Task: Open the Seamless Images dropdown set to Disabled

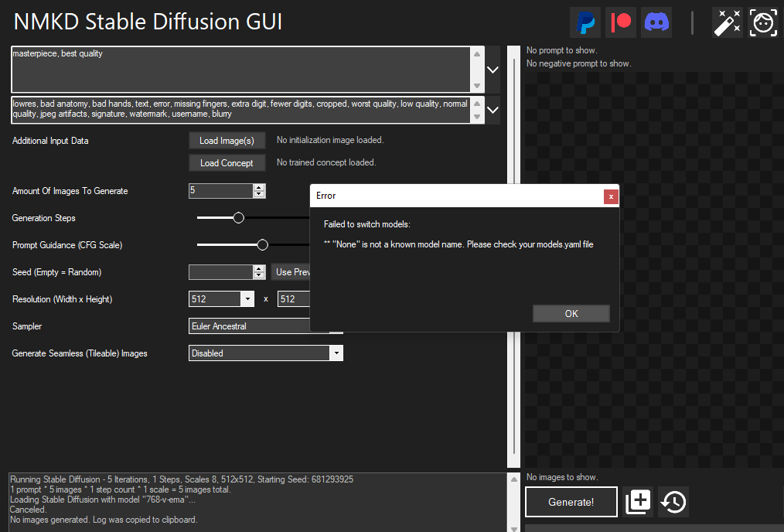Action: click(x=265, y=353)
